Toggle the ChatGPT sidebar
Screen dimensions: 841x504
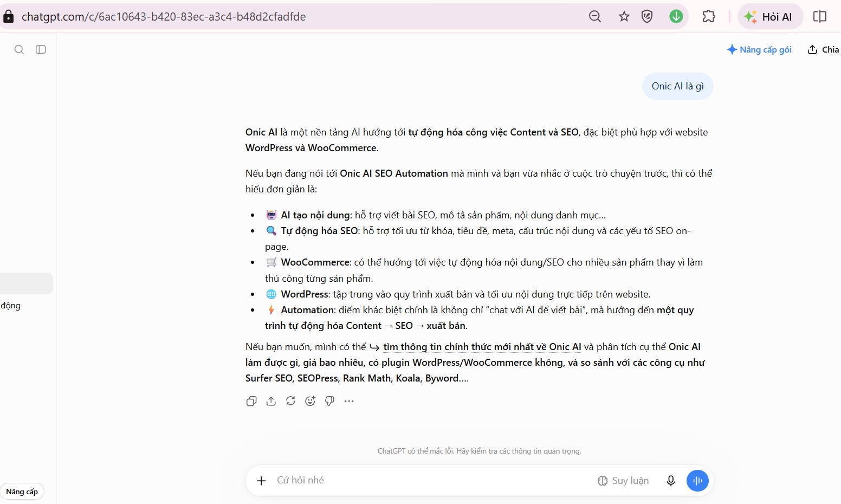41,49
